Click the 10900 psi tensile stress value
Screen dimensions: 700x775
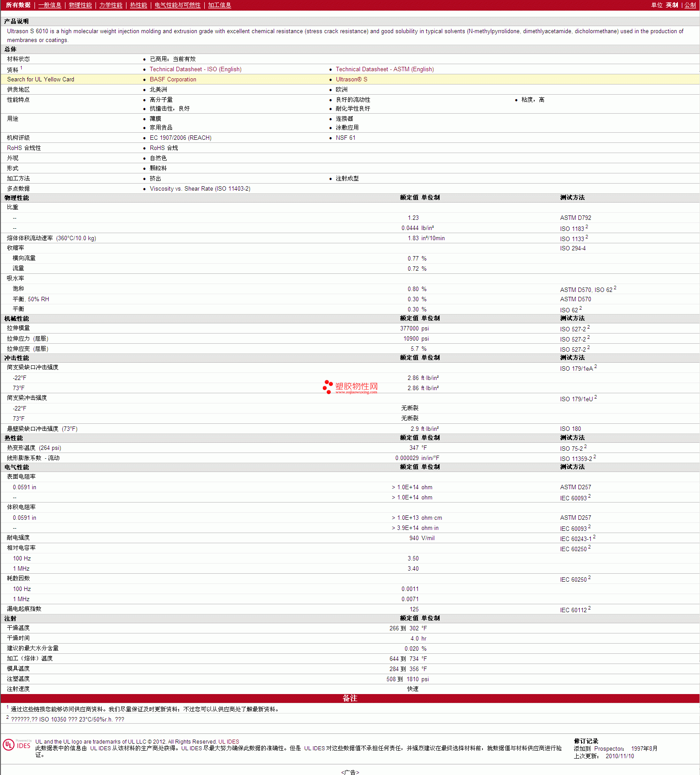pyautogui.click(x=416, y=339)
